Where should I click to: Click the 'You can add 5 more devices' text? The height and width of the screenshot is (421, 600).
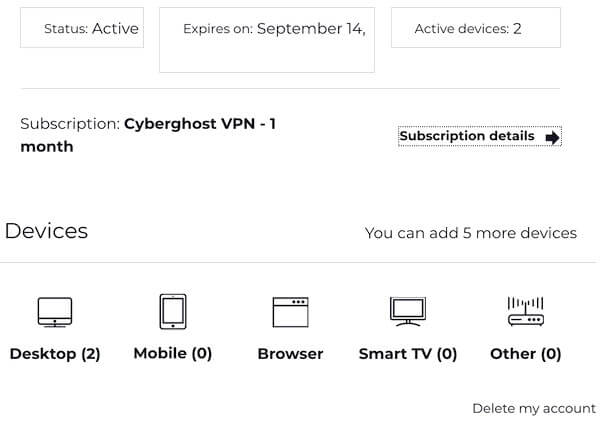[x=471, y=233]
